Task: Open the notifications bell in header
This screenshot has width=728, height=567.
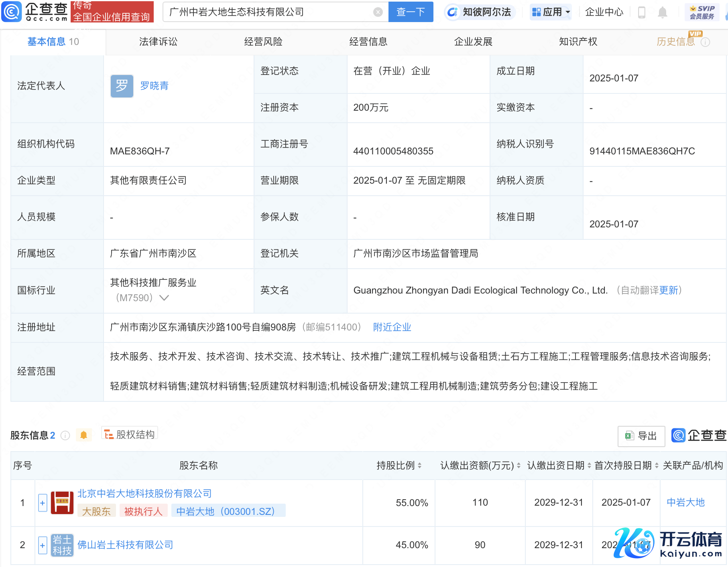Action: (x=662, y=12)
